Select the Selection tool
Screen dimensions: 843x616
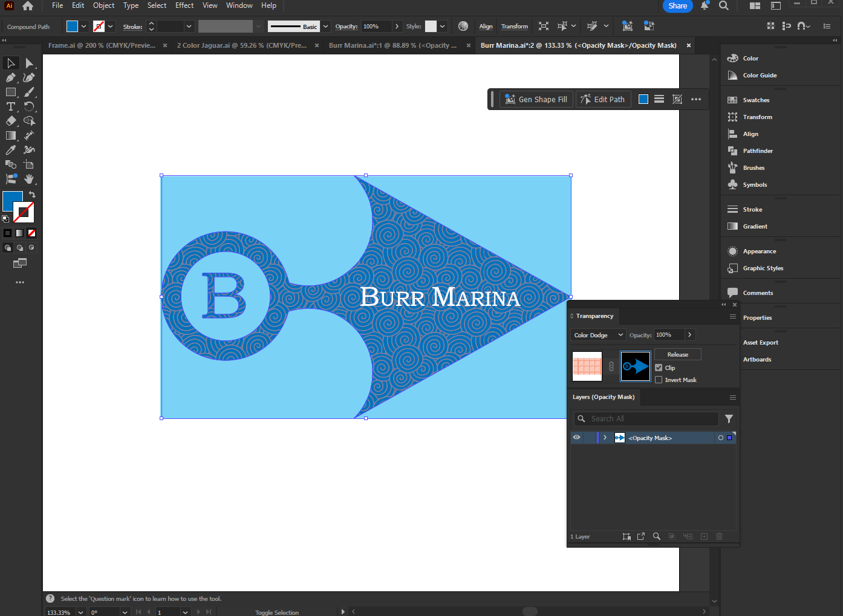(10, 63)
